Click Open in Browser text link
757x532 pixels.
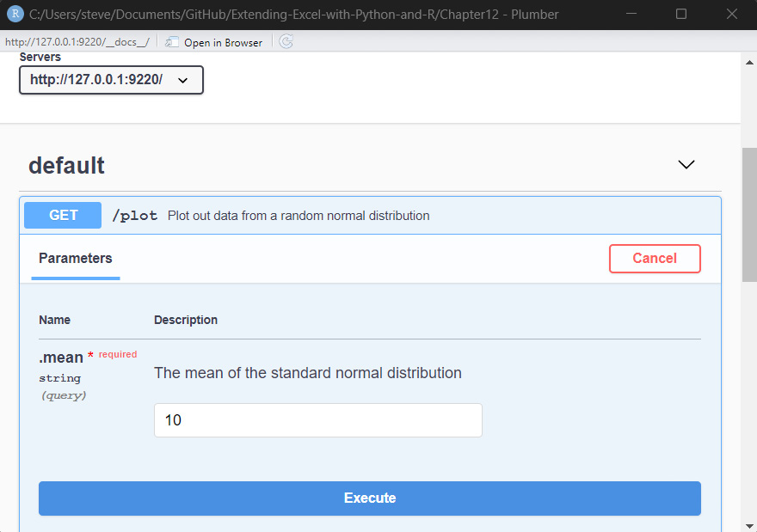coord(223,42)
